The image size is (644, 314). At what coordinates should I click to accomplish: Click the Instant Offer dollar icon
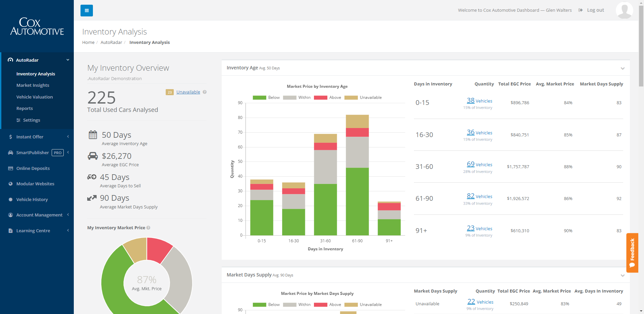tap(10, 137)
